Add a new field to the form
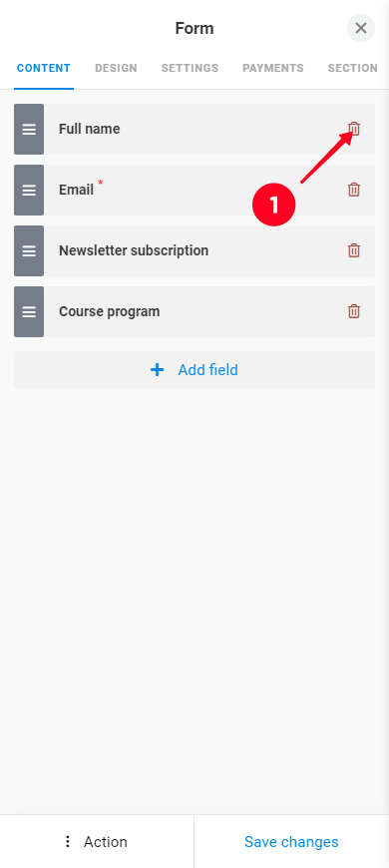This screenshot has height=868, width=389. 194,370
